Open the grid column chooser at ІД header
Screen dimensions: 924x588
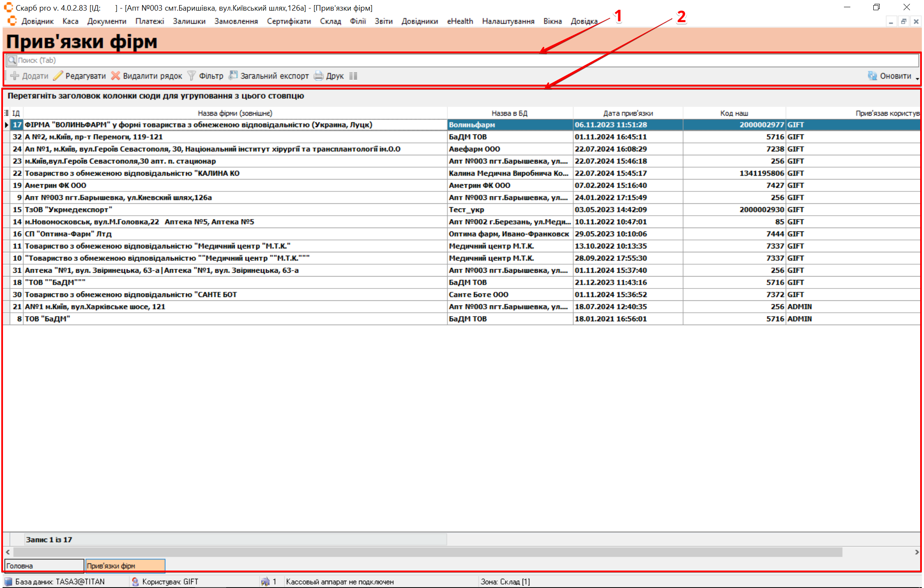pos(6,113)
